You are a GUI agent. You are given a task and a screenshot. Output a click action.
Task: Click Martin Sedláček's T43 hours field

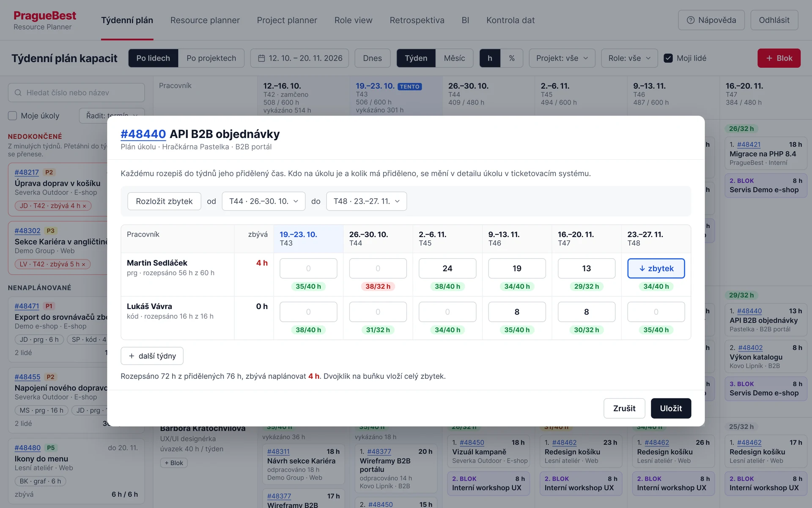point(308,268)
